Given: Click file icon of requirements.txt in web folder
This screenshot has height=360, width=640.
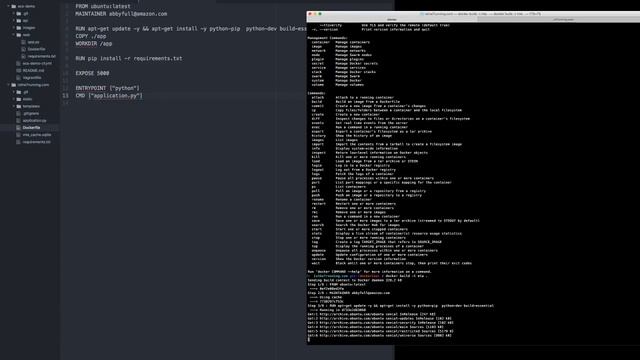Looking at the screenshot, I should [x=23, y=56].
